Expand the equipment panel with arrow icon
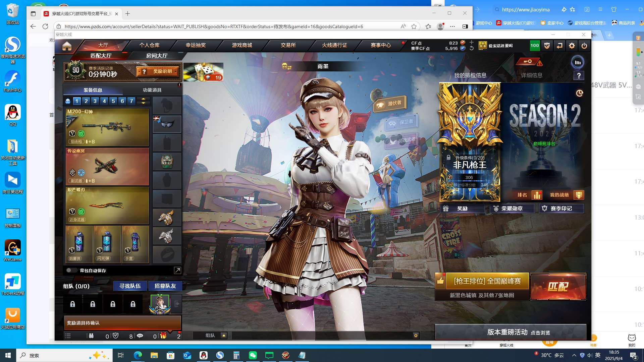This screenshot has height=362, width=644. coord(177,270)
